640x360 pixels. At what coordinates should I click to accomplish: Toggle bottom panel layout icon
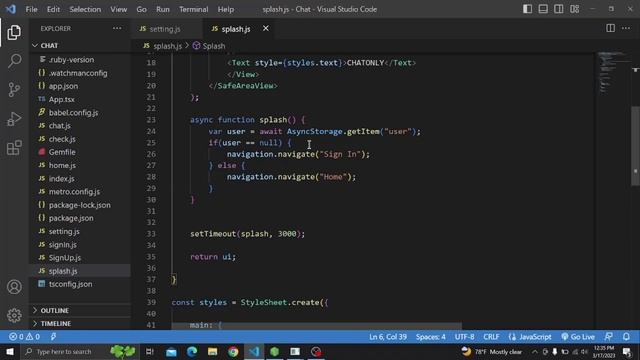tap(543, 9)
